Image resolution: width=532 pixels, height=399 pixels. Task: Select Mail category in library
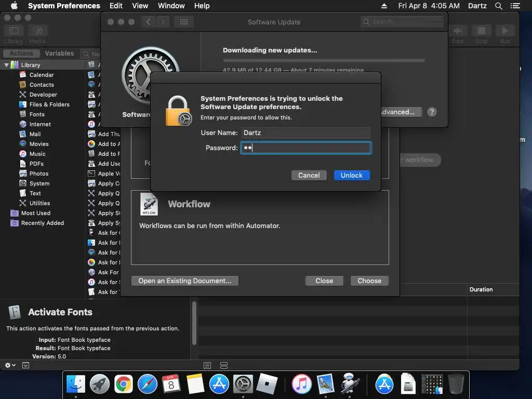point(35,134)
